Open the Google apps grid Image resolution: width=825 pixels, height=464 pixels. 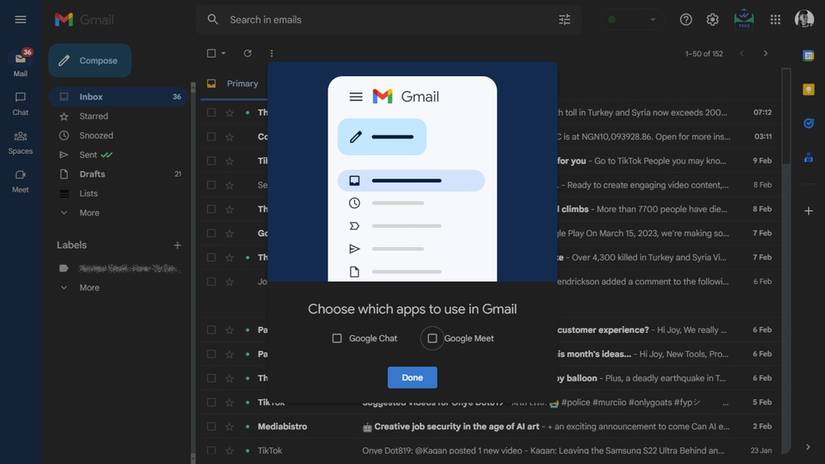[x=775, y=19]
